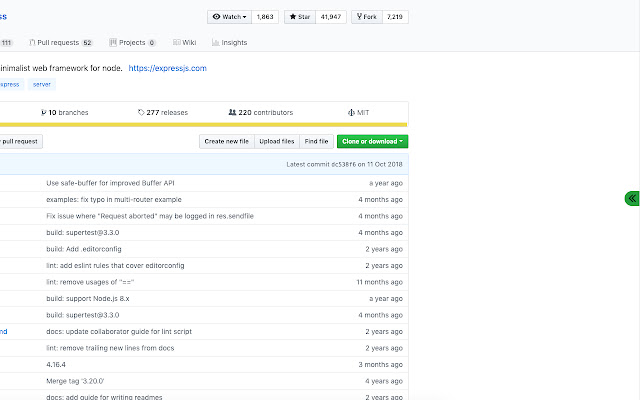Screen dimensions: 640x400
Task: Click "11 months ago" timestamp
Action: click(x=380, y=282)
